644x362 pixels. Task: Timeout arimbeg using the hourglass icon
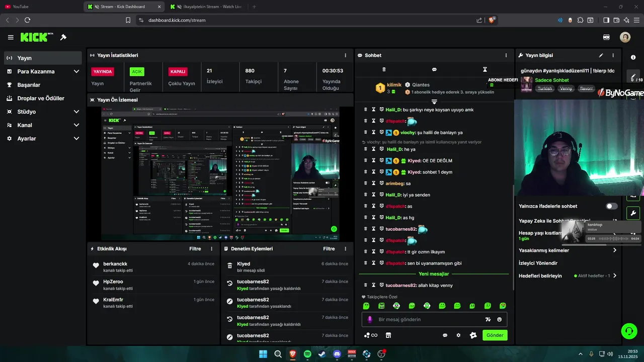[x=374, y=184]
